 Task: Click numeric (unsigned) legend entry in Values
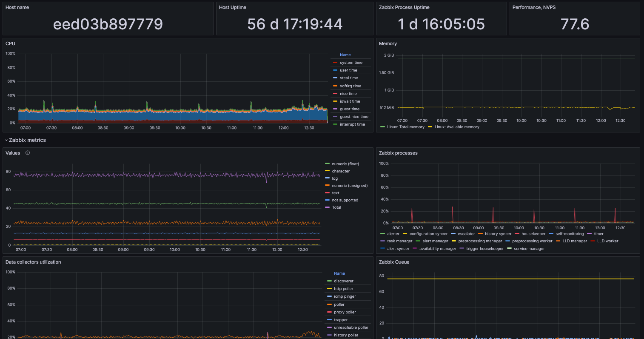pos(350,186)
